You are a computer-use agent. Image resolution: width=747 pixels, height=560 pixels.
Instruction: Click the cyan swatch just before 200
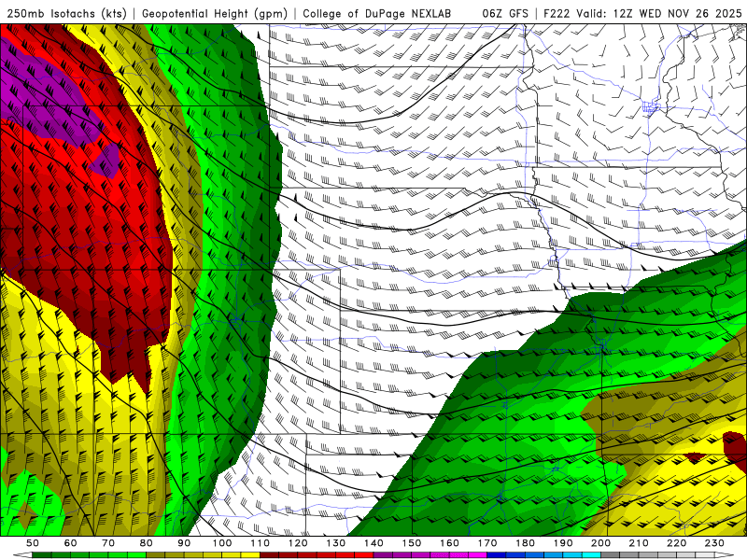point(591,555)
